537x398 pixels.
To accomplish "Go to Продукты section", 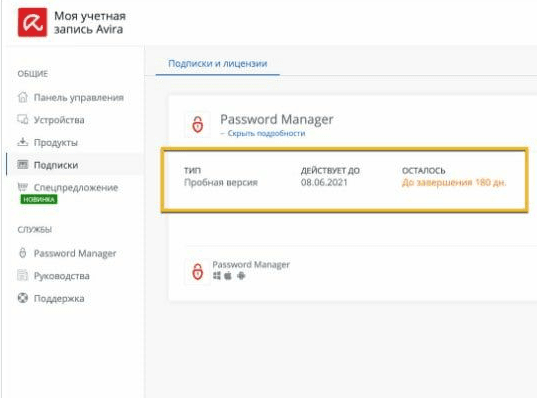I will pyautogui.click(x=56, y=142).
